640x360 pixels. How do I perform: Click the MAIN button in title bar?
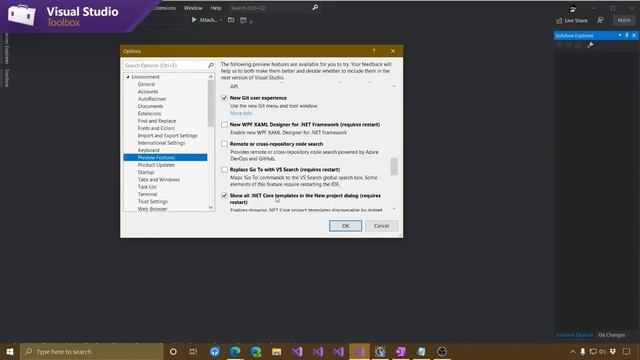click(624, 20)
